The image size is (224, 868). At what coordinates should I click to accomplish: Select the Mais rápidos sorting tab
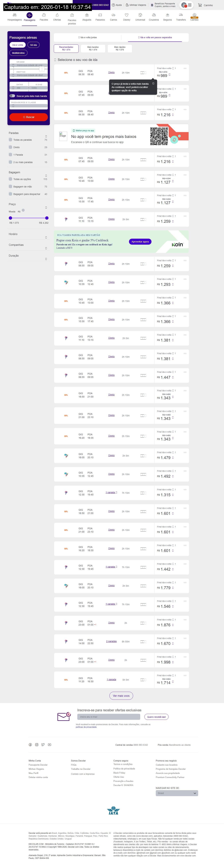click(120, 48)
